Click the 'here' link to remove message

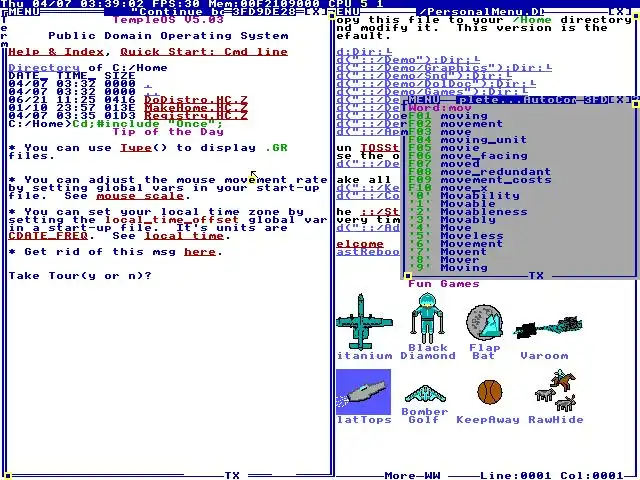pos(200,252)
